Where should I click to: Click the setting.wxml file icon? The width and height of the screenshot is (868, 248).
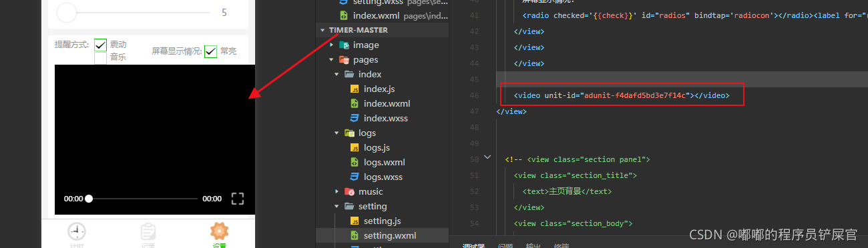tap(355, 235)
